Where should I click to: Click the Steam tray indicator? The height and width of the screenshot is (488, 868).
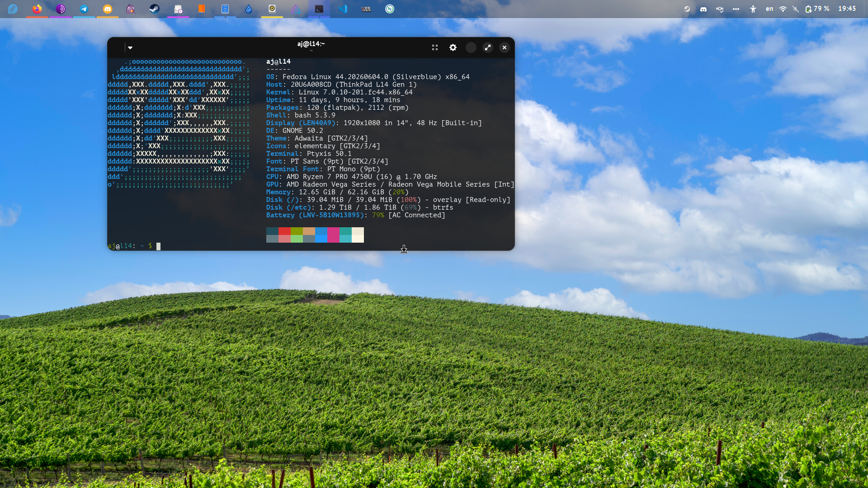click(x=687, y=9)
